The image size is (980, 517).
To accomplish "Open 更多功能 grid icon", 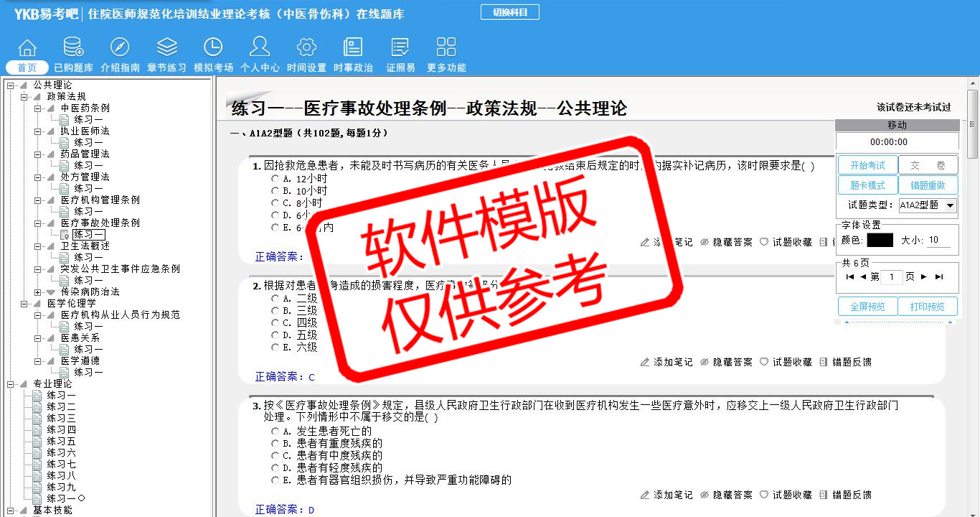I will [x=446, y=47].
